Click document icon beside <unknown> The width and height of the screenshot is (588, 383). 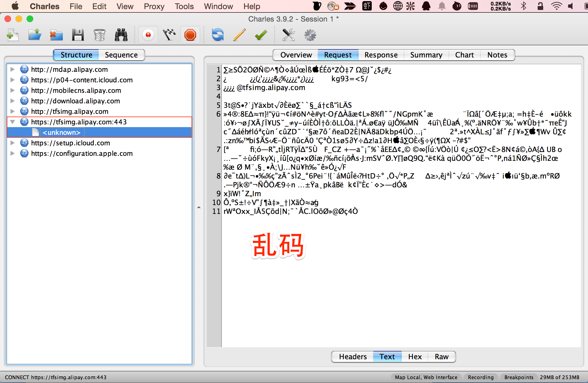click(35, 132)
